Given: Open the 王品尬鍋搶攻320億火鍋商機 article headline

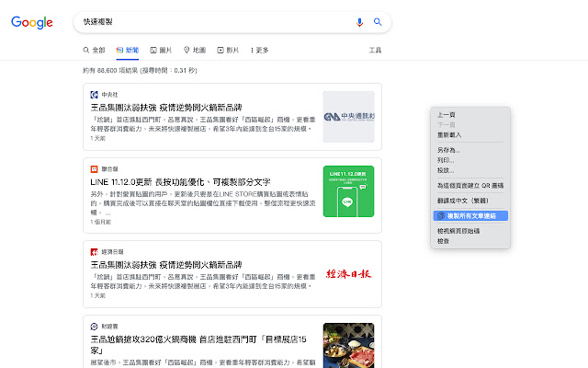Looking at the screenshot, I should click(x=198, y=345).
